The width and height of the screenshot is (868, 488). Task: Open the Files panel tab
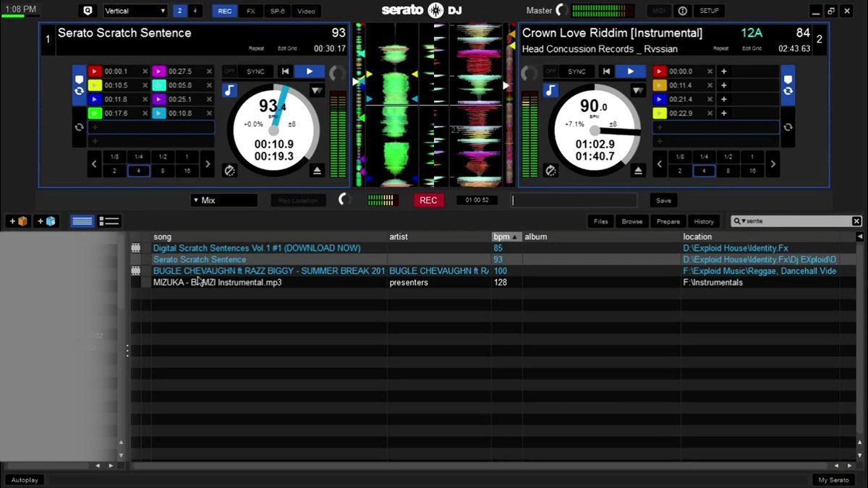tap(601, 221)
